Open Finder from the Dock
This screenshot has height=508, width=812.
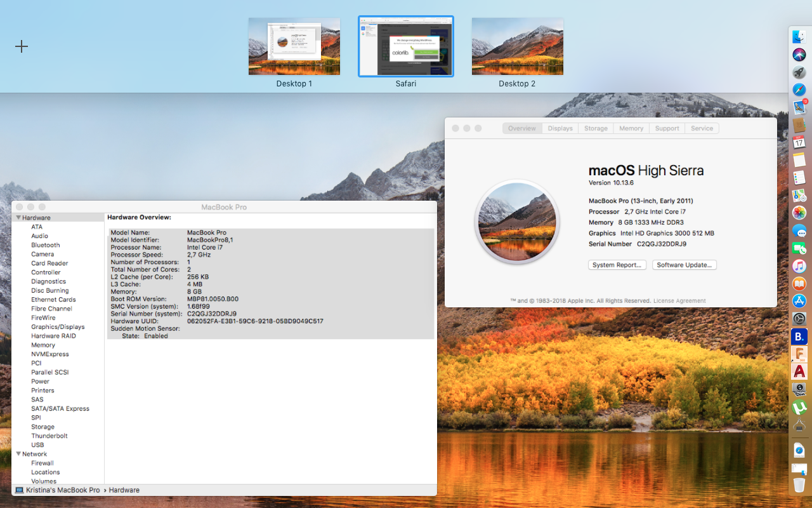799,37
